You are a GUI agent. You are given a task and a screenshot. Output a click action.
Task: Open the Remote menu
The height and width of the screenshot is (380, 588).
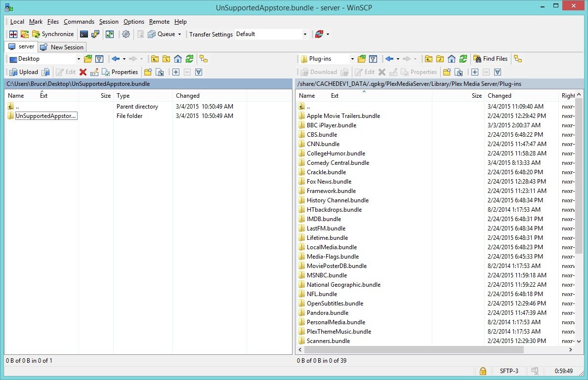tap(160, 22)
